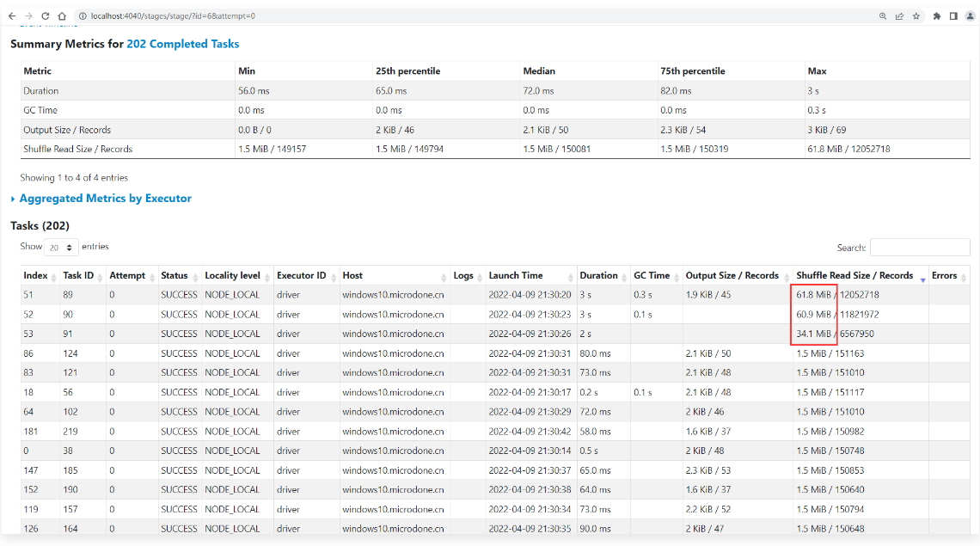Toggle the browser side panel icon
The image size is (980, 546).
click(953, 16)
